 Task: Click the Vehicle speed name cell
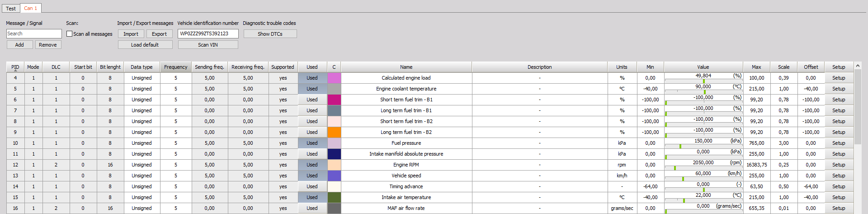(x=406, y=176)
